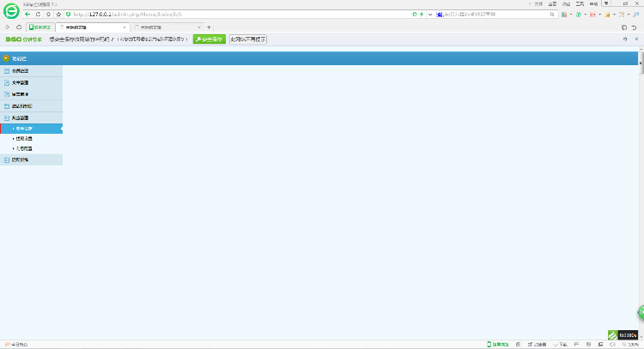644x349 pixels.
Task: Expand dropdown beside the green extension
Action: (x=586, y=15)
